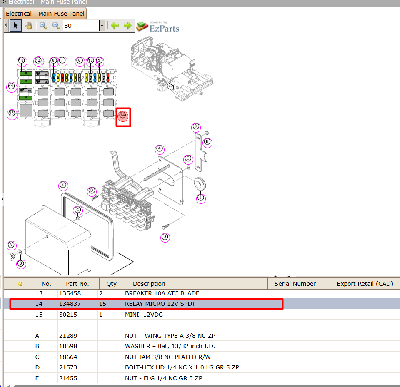Screen dimensions: 400x387
Task: Select the callout on top of the gasket frame
Action: [63, 186]
